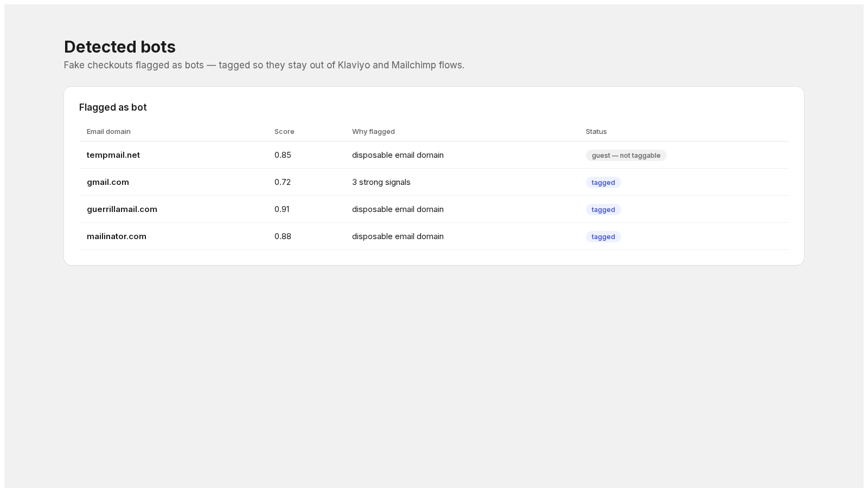Click the '3 strong signals' reason

tap(381, 182)
